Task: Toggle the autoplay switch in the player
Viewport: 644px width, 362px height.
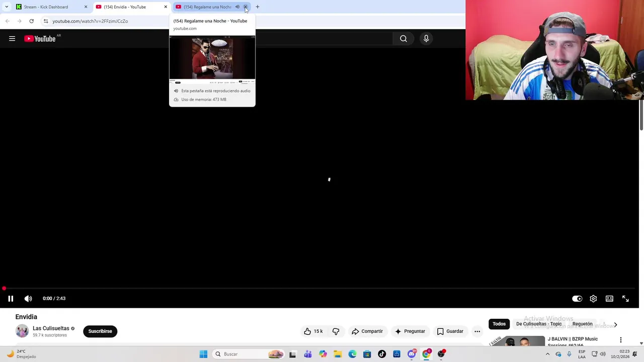Action: click(577, 299)
